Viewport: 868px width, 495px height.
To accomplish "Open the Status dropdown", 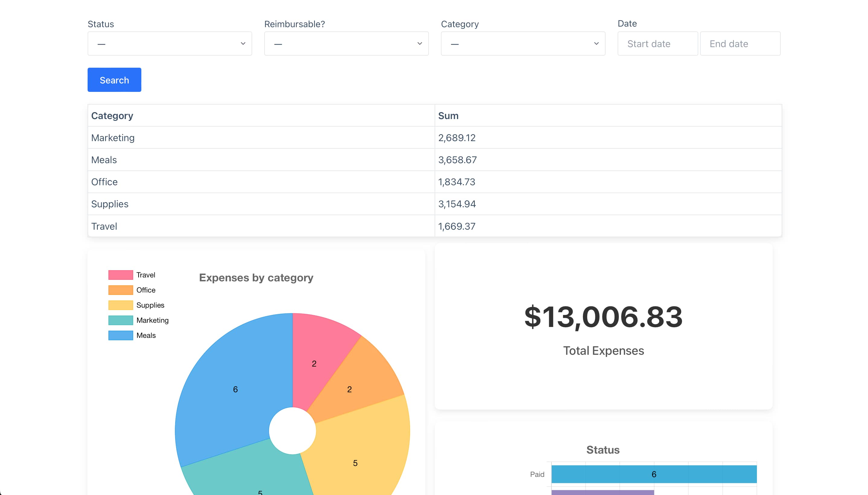I will pos(169,44).
